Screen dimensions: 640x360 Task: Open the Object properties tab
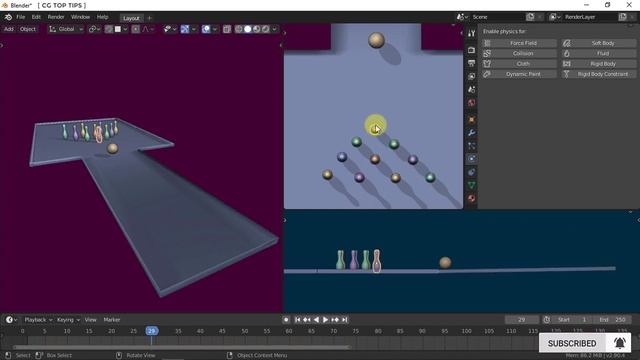[x=471, y=120]
